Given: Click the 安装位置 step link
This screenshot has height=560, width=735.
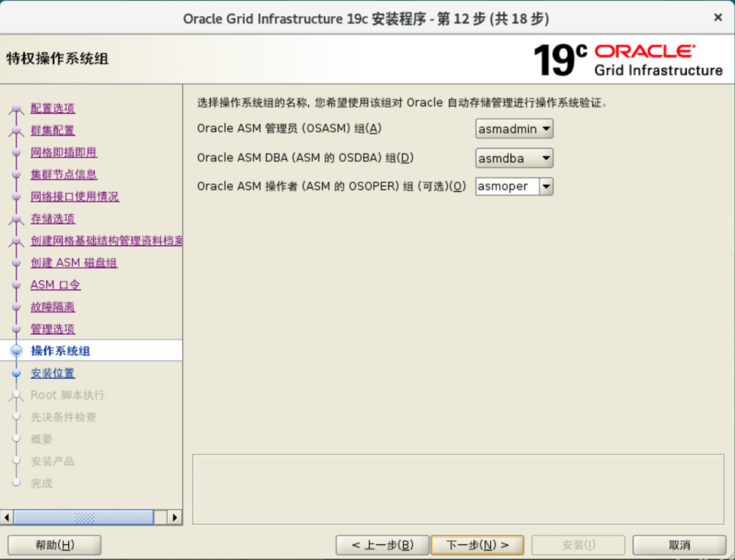Looking at the screenshot, I should [x=52, y=373].
